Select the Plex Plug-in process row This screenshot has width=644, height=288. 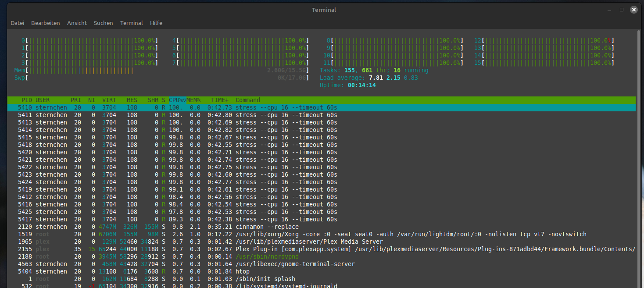[322, 249]
